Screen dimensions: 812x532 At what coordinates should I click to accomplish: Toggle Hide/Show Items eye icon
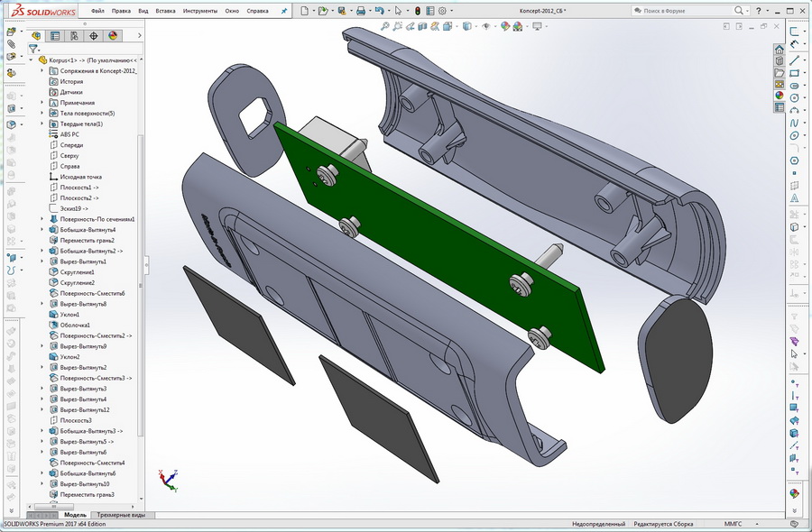487,28
